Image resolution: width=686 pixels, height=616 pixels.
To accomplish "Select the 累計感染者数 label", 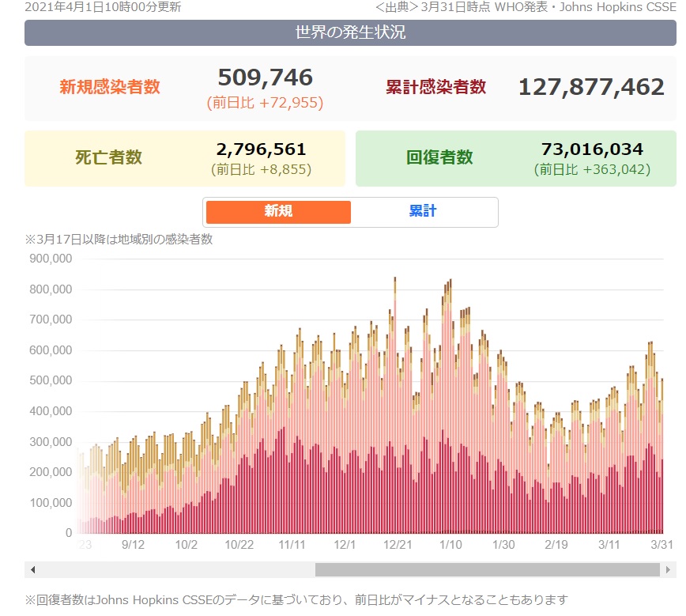I will [x=435, y=88].
